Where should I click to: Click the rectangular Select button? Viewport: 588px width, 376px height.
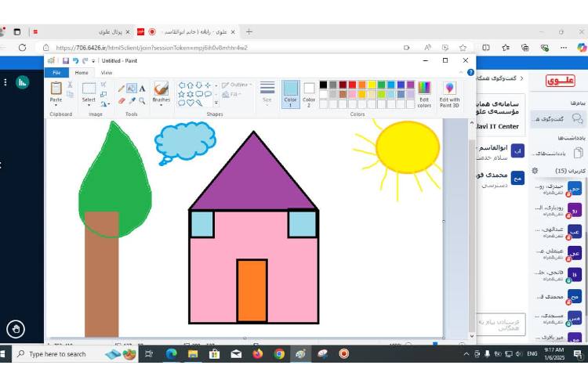(x=89, y=92)
